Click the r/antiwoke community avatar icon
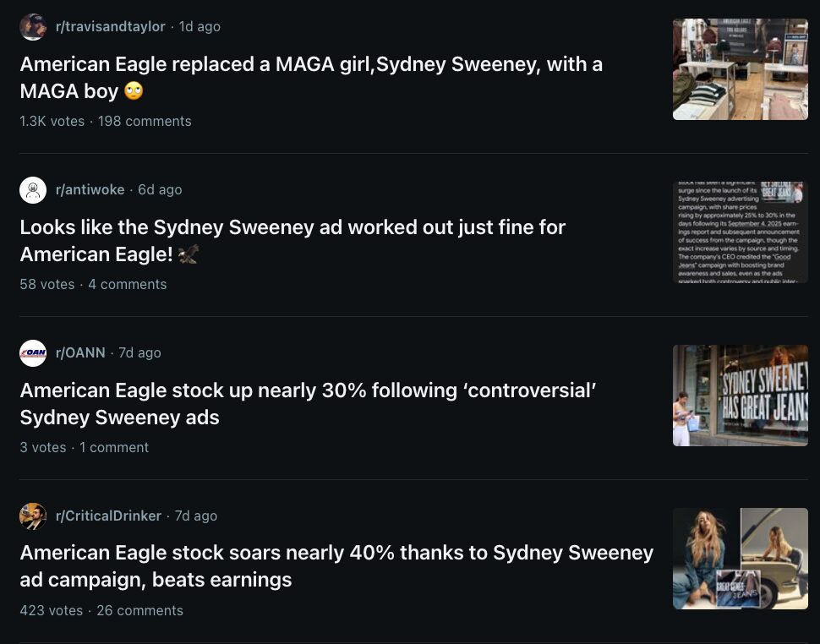This screenshot has height=644, width=820. point(33,190)
